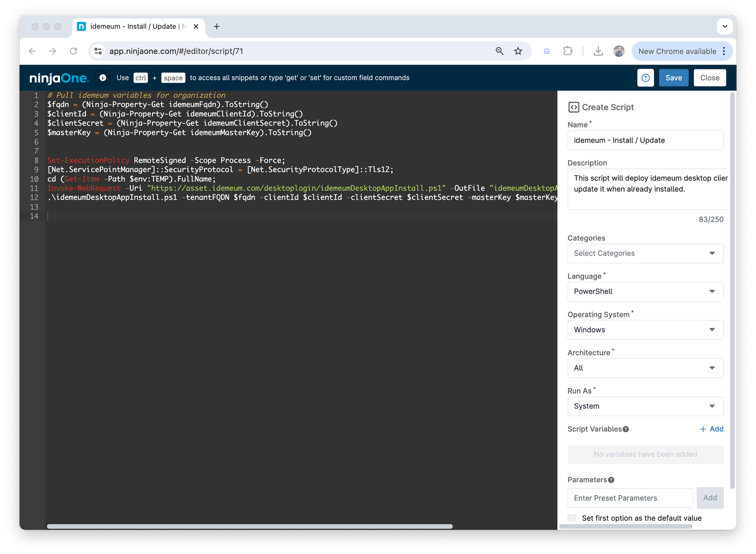Click the editor horizontal scrollbar
This screenshot has height=554, width=756.
(x=249, y=526)
